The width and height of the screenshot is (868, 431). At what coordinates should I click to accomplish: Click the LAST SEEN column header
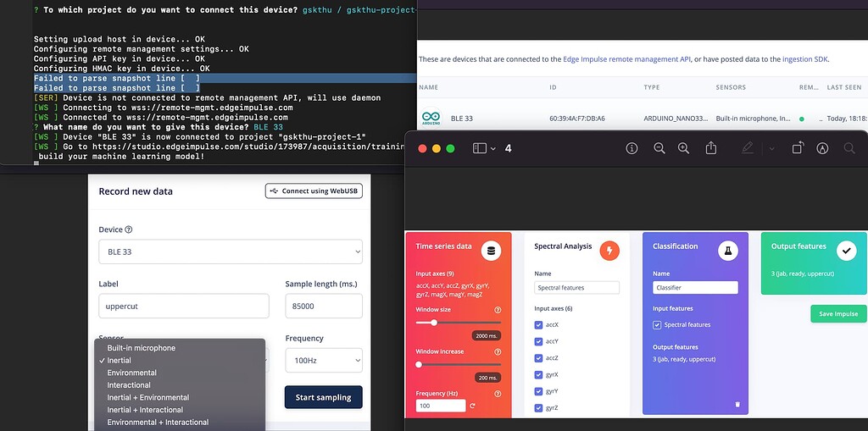click(x=843, y=87)
